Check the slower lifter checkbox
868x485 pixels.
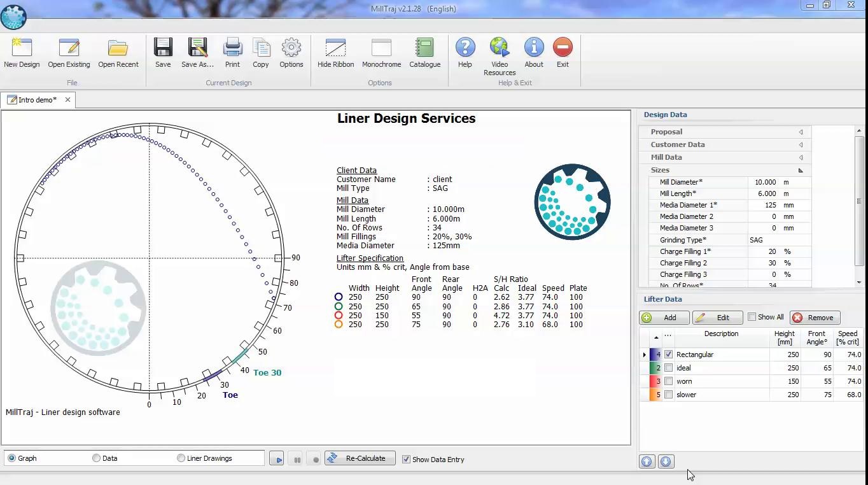coord(668,395)
